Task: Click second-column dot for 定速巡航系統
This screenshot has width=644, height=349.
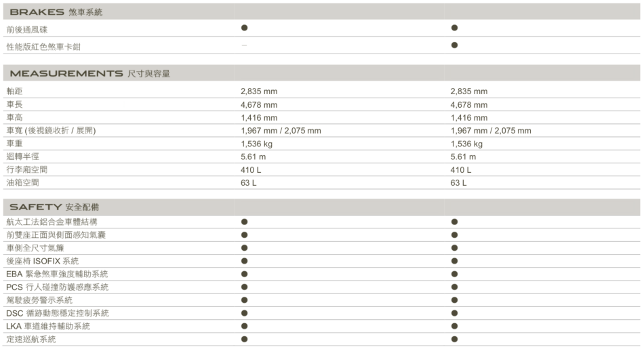Action: (454, 339)
